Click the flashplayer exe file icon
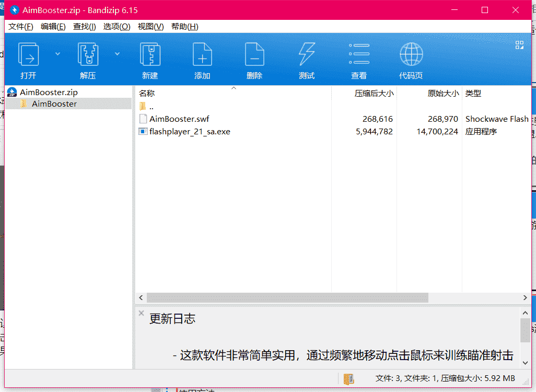536x392 pixels. pos(143,131)
